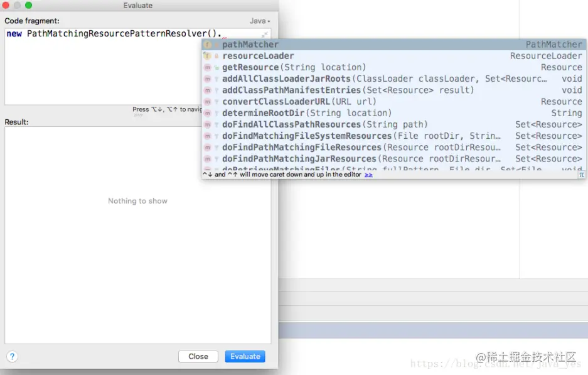588x375 pixels.
Task: Click the PathMatcher return type text
Action: [554, 45]
